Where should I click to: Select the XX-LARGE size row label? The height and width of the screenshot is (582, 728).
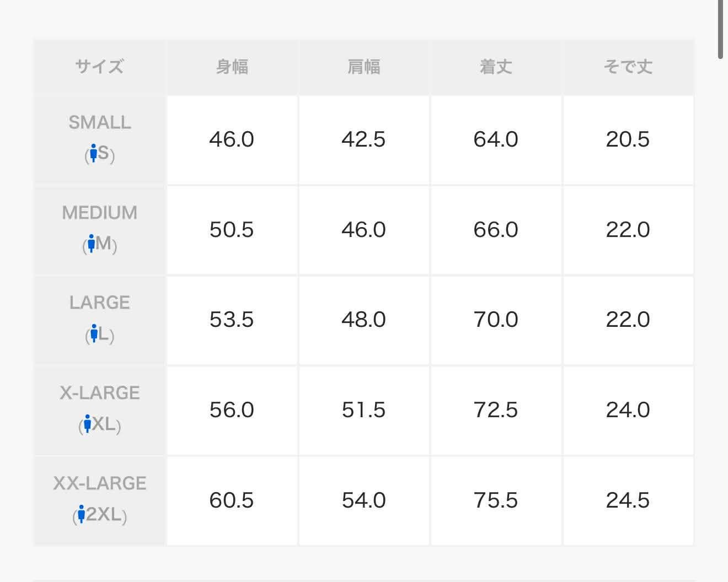[100, 483]
